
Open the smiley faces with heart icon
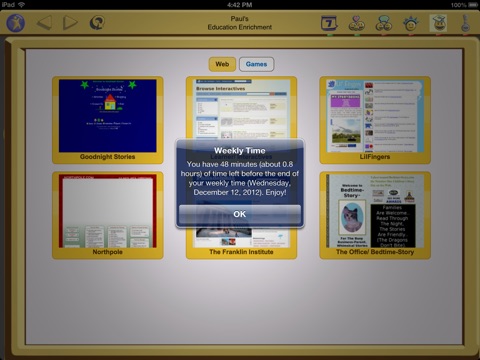click(356, 23)
